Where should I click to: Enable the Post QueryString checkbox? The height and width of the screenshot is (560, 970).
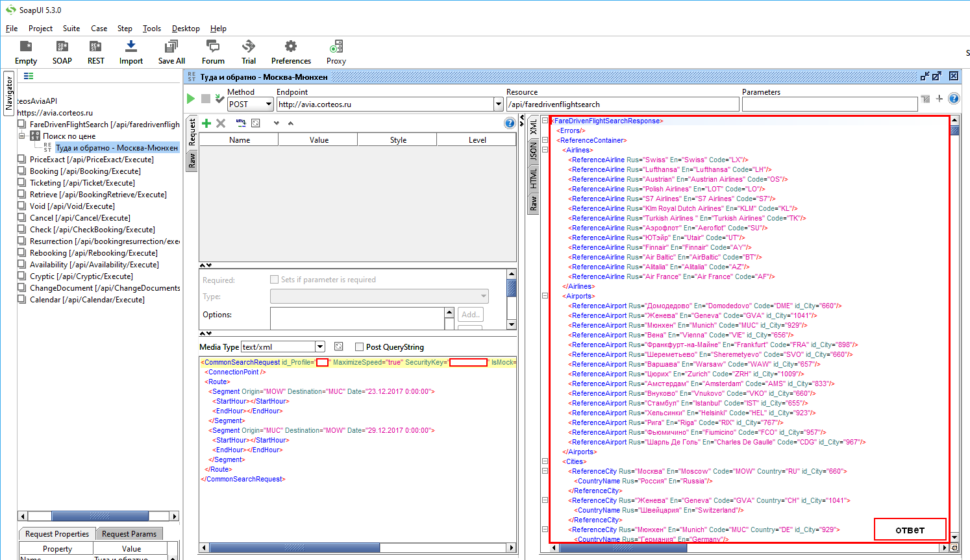360,347
